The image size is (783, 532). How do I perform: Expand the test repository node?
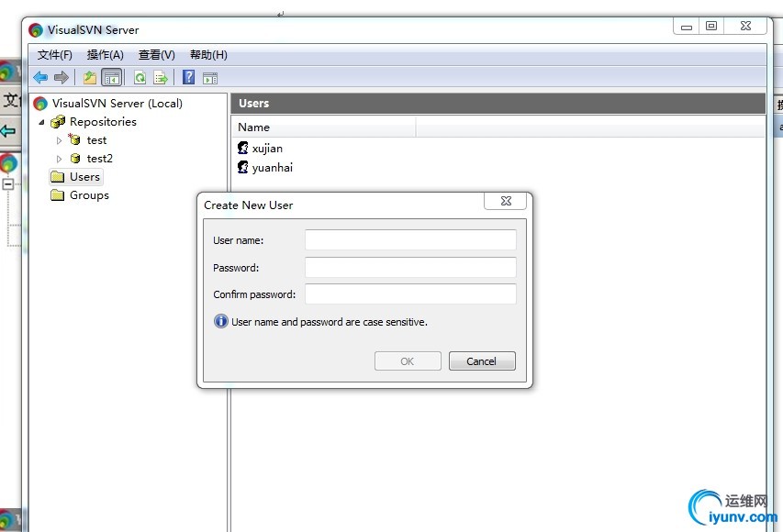pos(59,140)
